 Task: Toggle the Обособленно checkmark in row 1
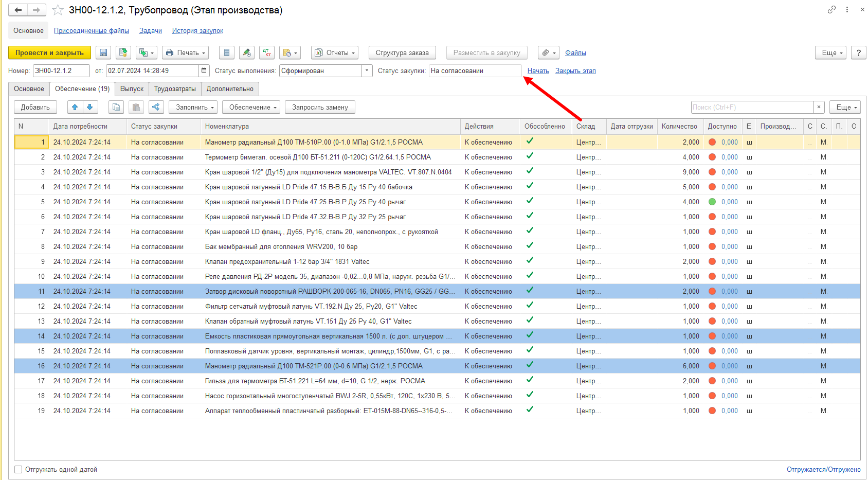[530, 141]
